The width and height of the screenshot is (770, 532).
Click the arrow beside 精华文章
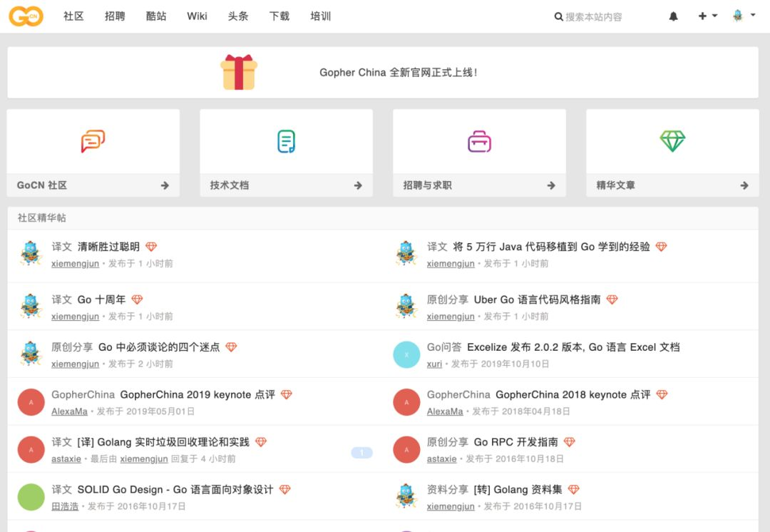click(x=744, y=185)
